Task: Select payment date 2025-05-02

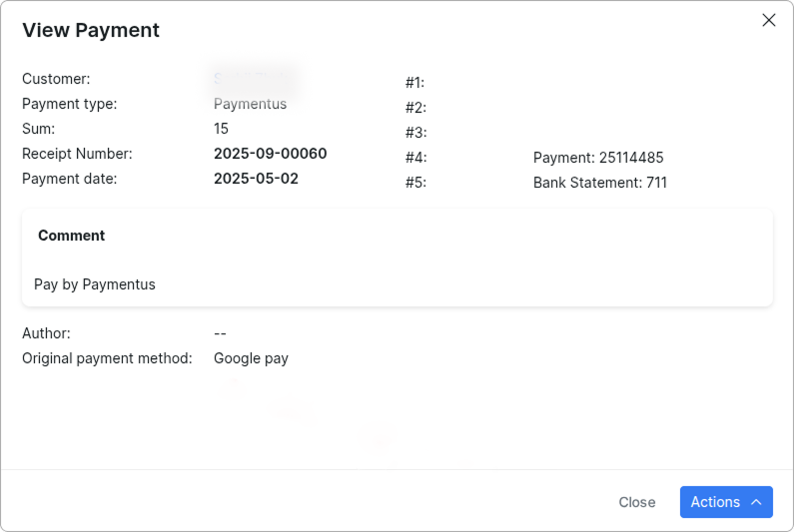Action: (x=256, y=179)
